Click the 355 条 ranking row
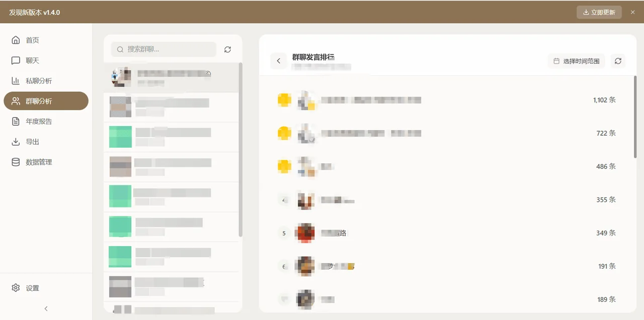 447,199
